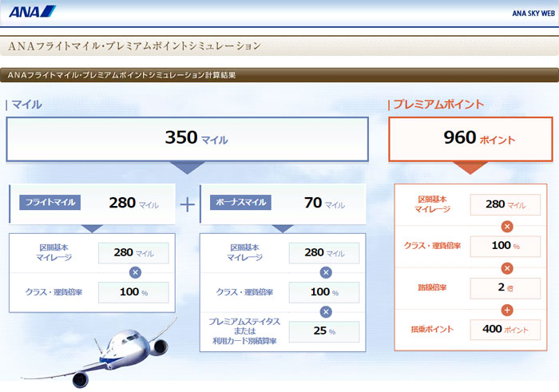Click the multiply icon above the 25% field
The image size is (559, 392).
(326, 312)
